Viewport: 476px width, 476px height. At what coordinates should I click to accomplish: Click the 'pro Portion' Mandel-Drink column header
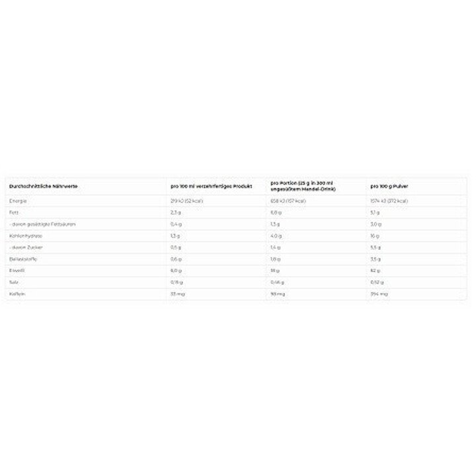coord(303,186)
